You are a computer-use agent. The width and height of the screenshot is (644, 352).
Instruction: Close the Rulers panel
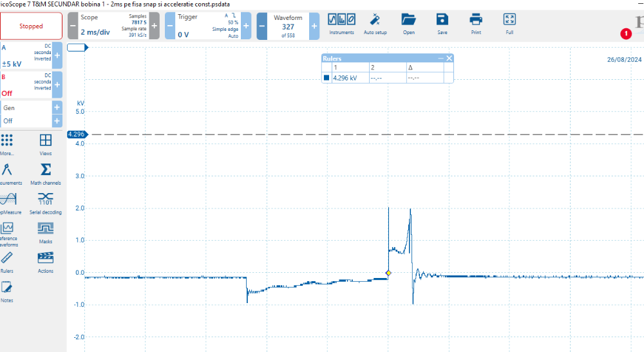tap(450, 58)
